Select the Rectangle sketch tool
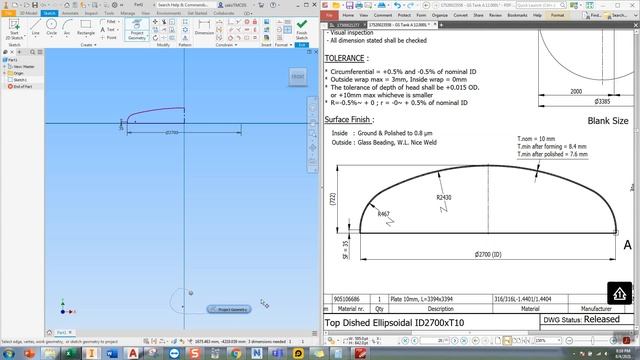Image resolution: width=640 pixels, height=360 pixels. coord(86,27)
